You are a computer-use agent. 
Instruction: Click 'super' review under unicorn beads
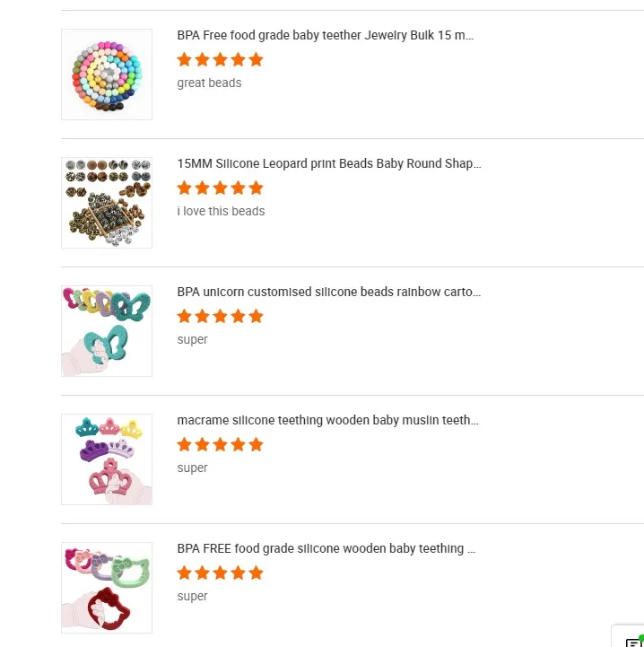click(x=192, y=340)
